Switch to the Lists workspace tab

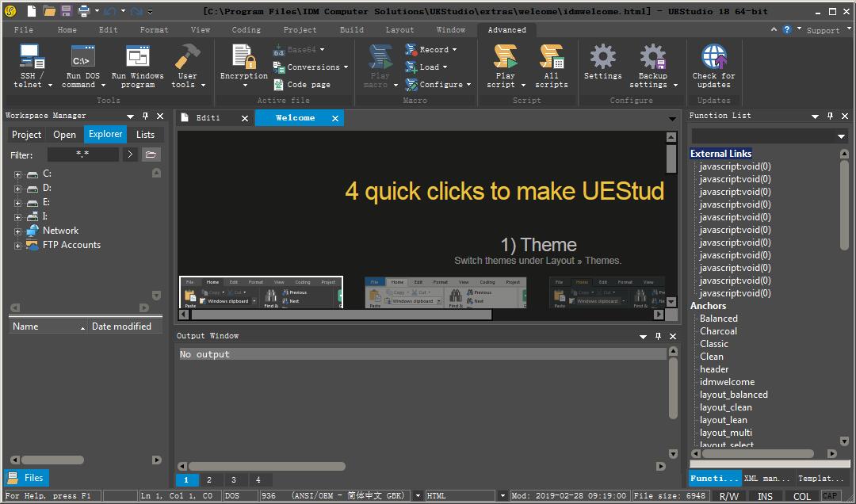[145, 135]
